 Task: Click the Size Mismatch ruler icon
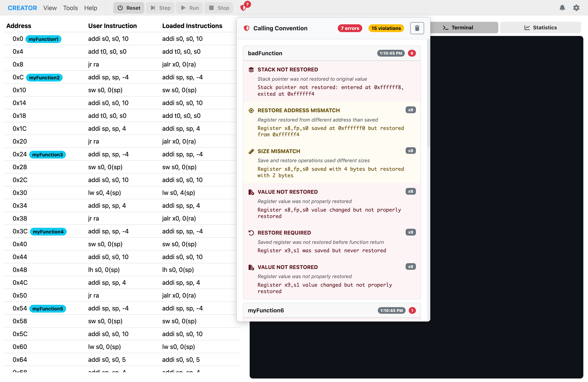click(251, 151)
